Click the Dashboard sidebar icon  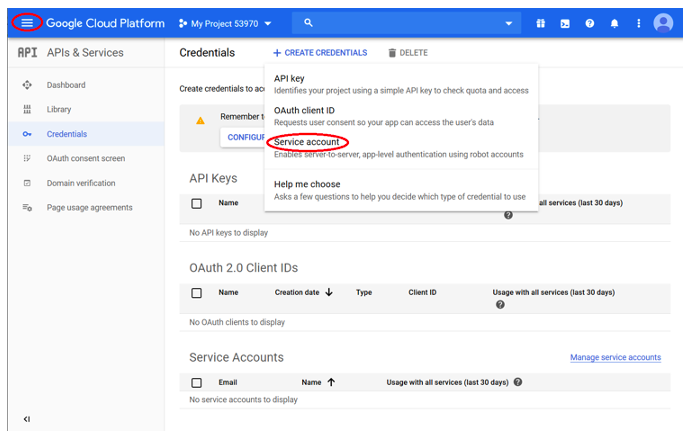click(27, 85)
